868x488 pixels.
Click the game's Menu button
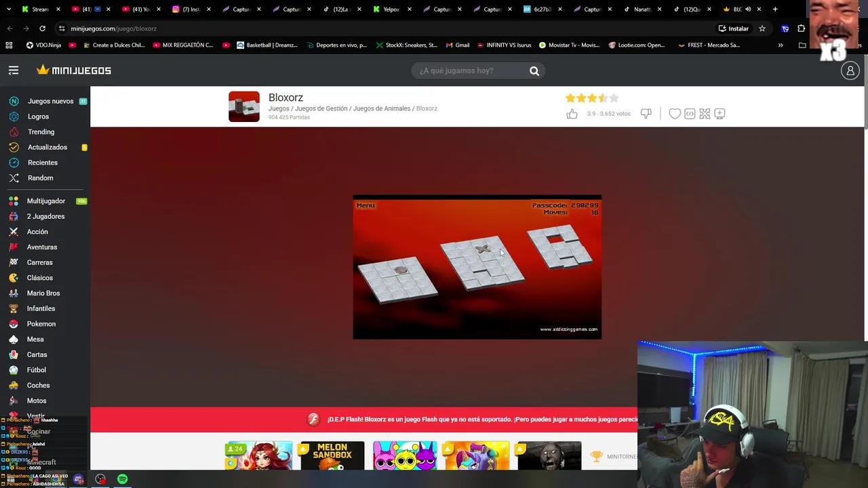click(365, 205)
